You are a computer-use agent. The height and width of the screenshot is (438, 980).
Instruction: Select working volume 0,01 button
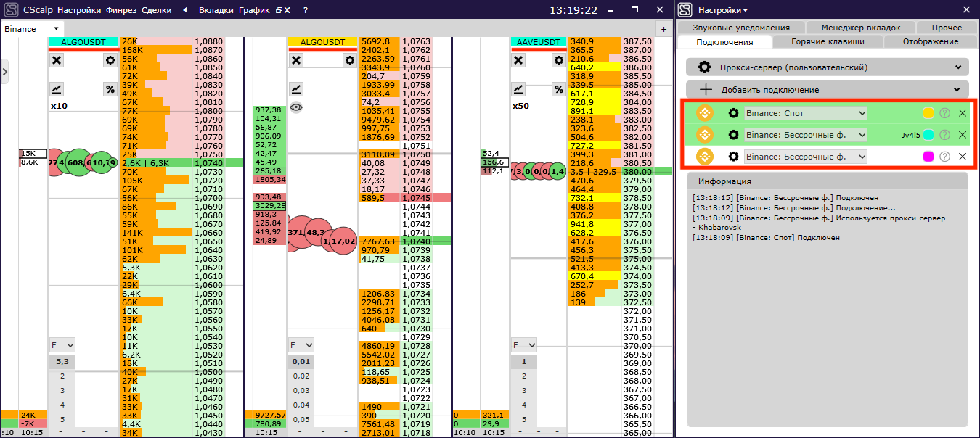click(301, 361)
